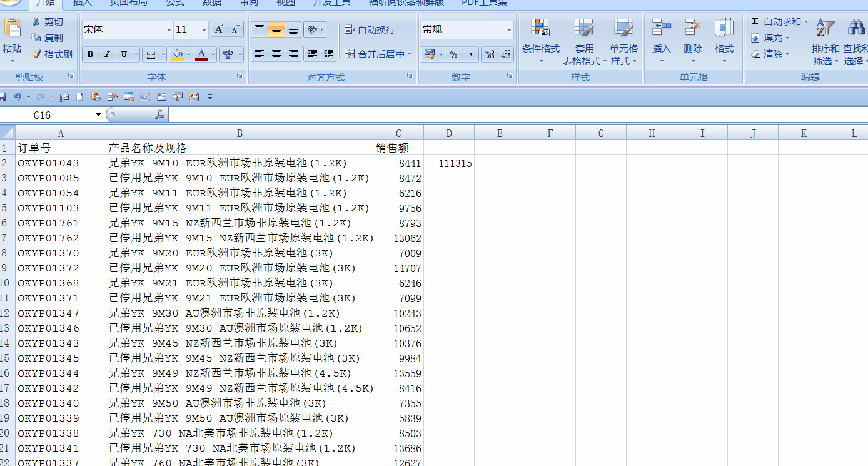
Task: Open the customize quick access toolbar arrow
Action: click(210, 97)
